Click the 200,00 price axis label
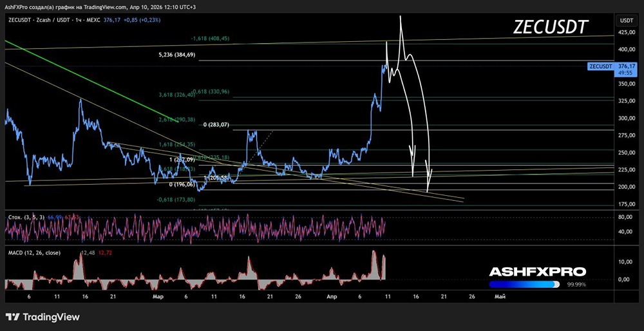Image resolution: width=644 pixels, height=331 pixels. (x=625, y=187)
